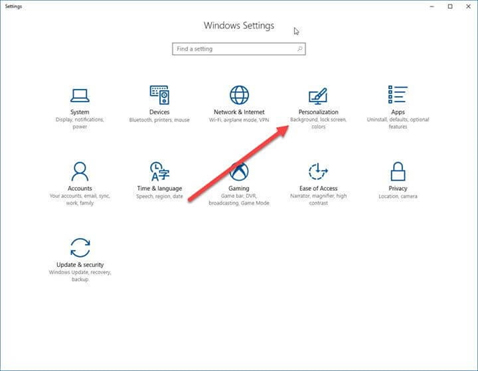Open the Apps list icon
478x371 pixels.
tap(398, 94)
